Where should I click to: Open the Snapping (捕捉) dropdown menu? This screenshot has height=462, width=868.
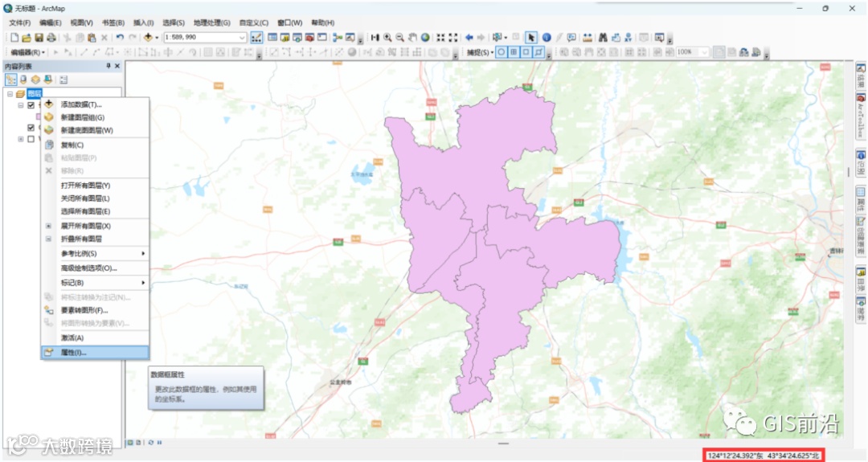[479, 52]
